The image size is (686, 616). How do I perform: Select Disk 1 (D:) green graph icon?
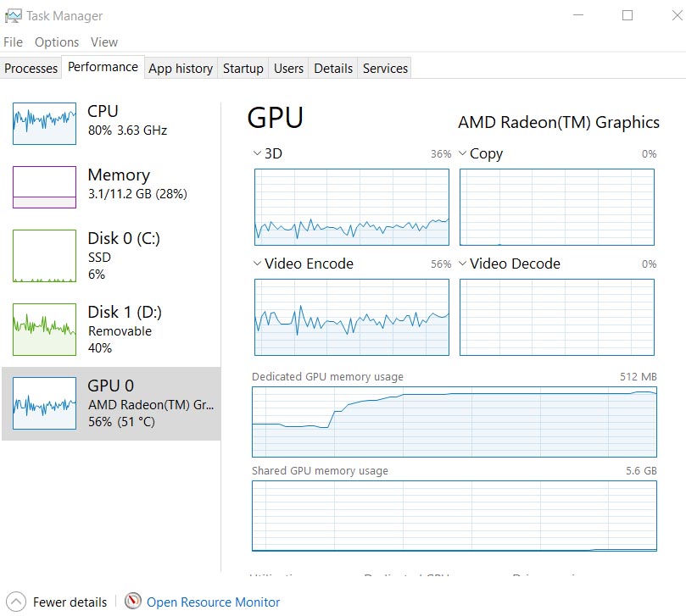point(44,330)
